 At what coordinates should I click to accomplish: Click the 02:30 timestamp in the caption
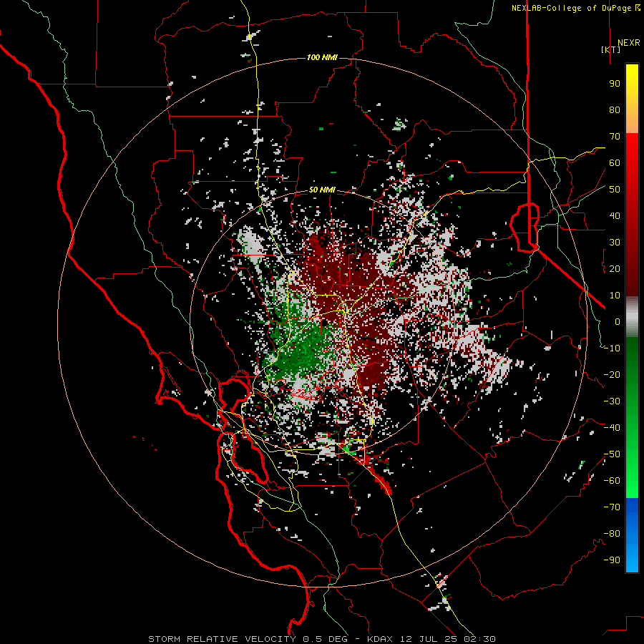click(x=479, y=639)
